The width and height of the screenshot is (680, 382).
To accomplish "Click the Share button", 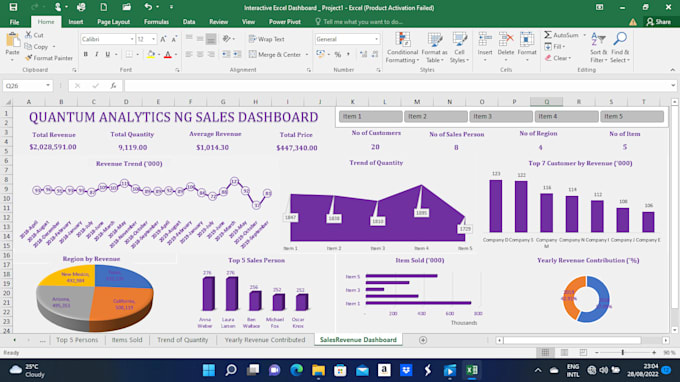I will [658, 22].
